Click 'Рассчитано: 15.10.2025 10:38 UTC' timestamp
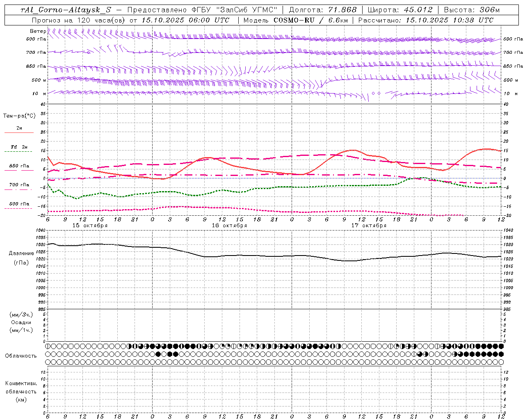525x420 pixels. (426, 20)
